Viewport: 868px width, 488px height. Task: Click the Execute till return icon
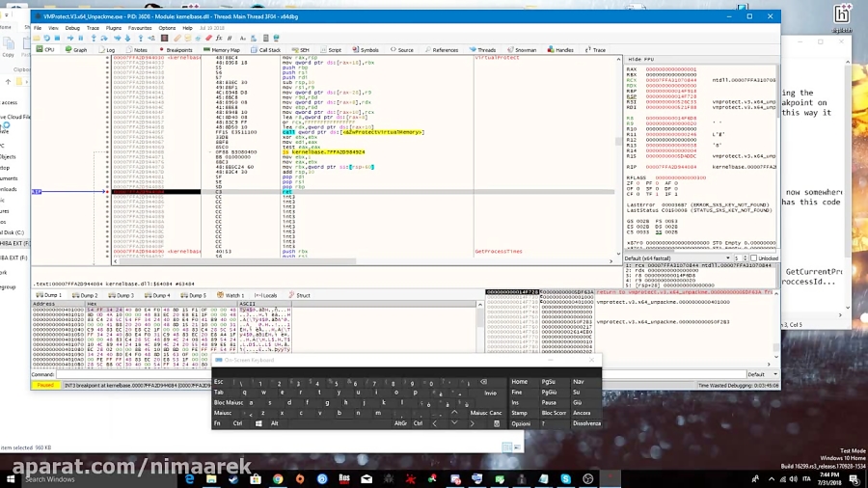coord(141,39)
